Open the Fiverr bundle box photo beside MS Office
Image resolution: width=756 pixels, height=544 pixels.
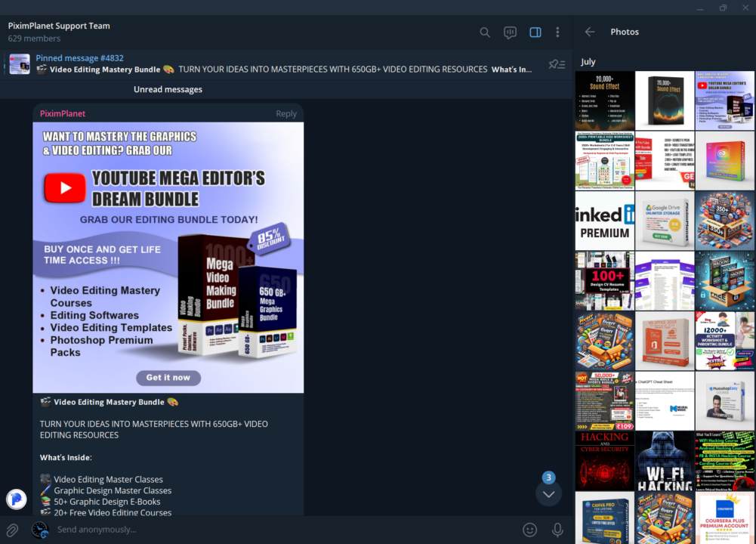coord(605,341)
